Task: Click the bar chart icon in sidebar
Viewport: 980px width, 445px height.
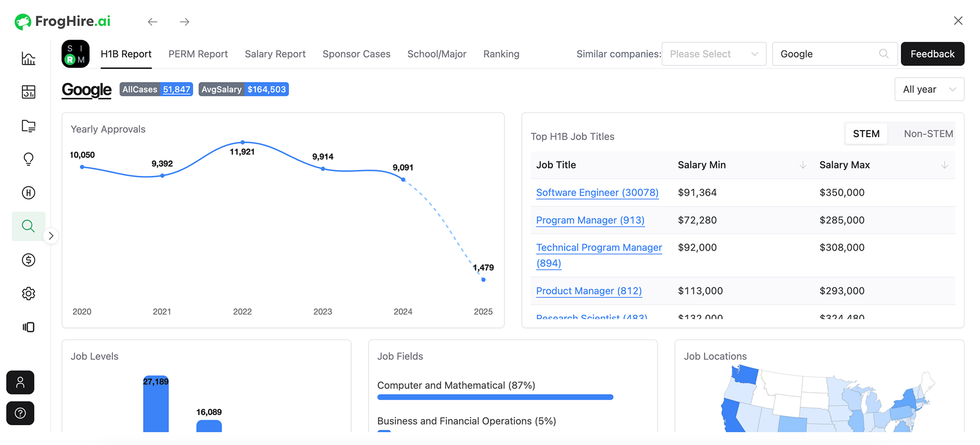Action: point(28,58)
